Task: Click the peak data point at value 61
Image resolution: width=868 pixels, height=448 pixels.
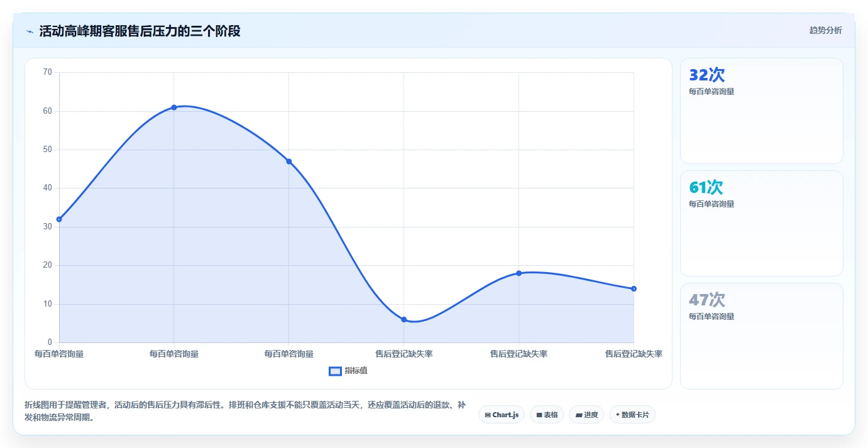Action: pyautogui.click(x=174, y=107)
